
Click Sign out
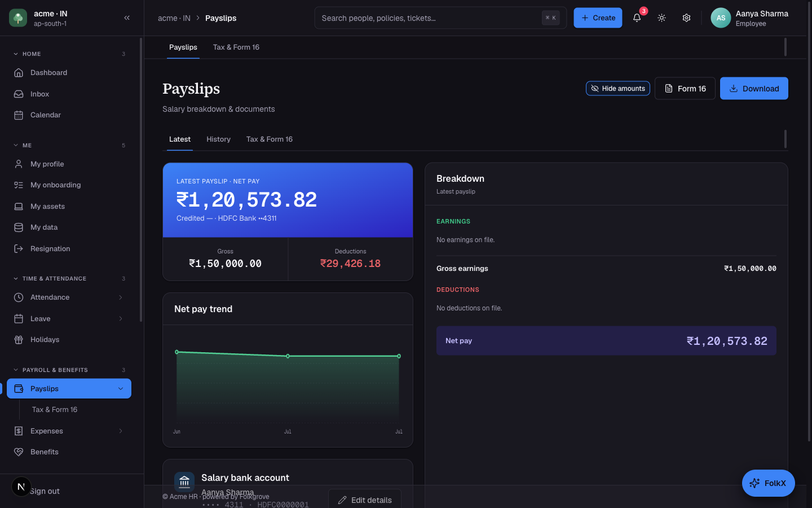pos(45,492)
